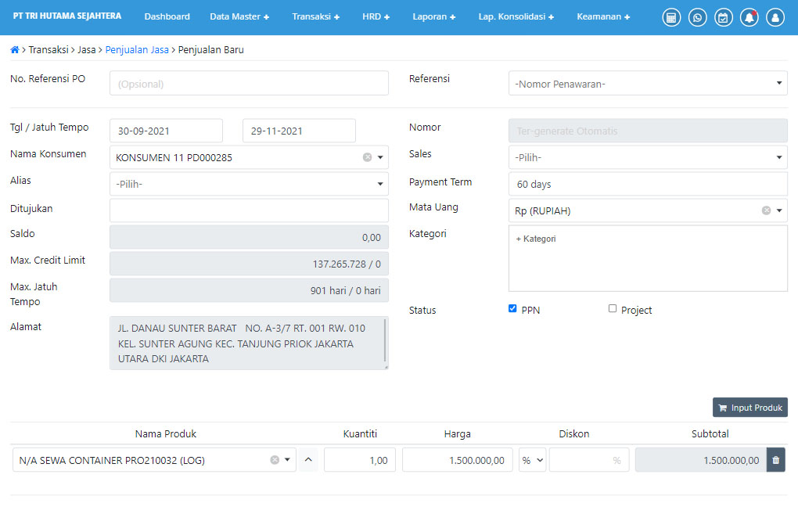The width and height of the screenshot is (798, 532).
Task: Clear selected Mata Uang value
Action: click(x=766, y=210)
